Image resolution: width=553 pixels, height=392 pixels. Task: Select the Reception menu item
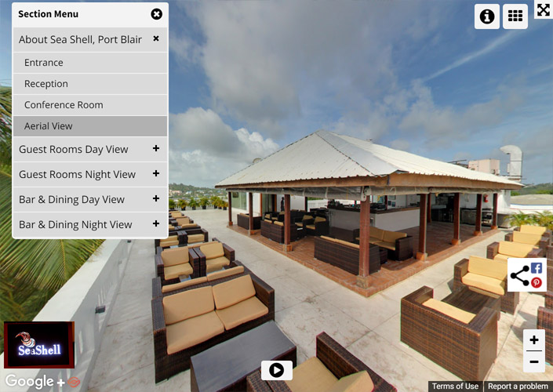click(90, 84)
